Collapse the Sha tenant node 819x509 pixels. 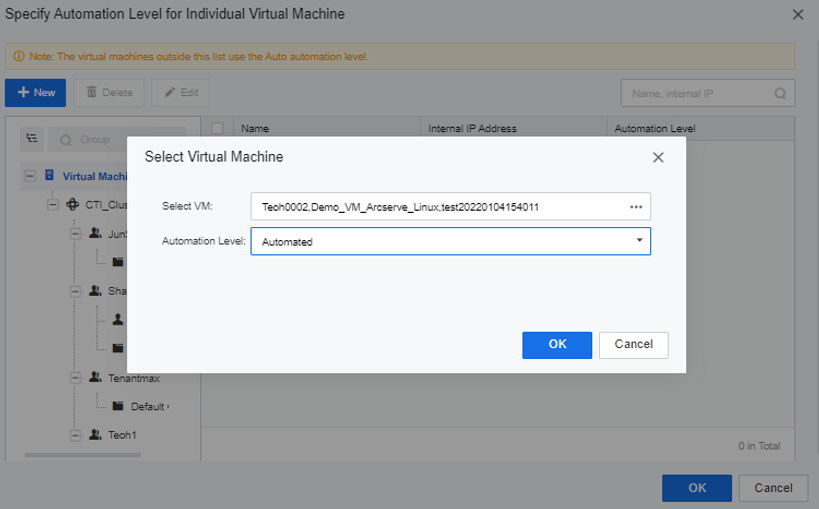pos(76,291)
